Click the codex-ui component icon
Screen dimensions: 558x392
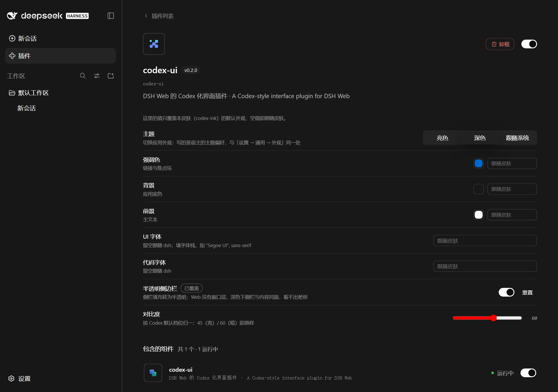[x=153, y=373]
